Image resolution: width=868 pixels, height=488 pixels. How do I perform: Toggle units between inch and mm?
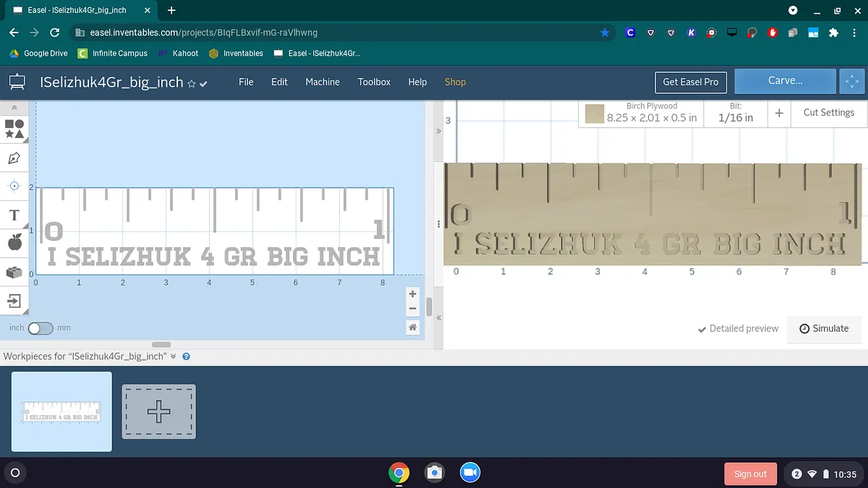41,328
